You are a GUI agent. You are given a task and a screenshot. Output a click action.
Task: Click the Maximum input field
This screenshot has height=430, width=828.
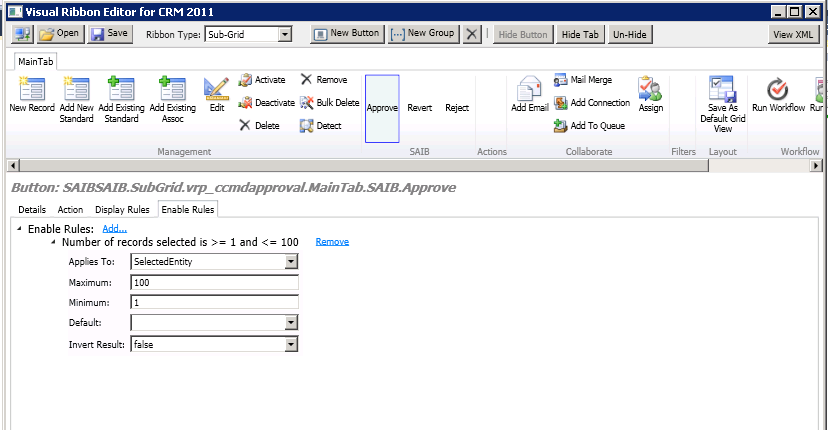click(x=214, y=283)
